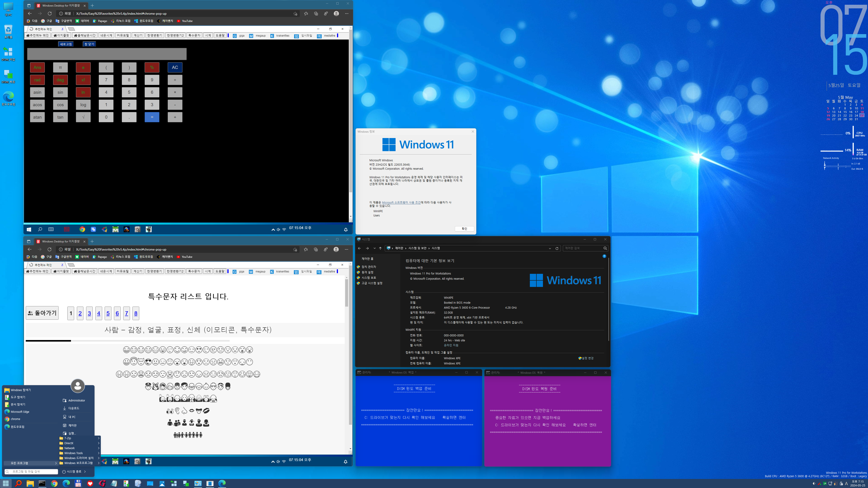Image resolution: width=868 pixels, height=488 pixels.
Task: Click the blue help icon in System window
Action: [604, 256]
